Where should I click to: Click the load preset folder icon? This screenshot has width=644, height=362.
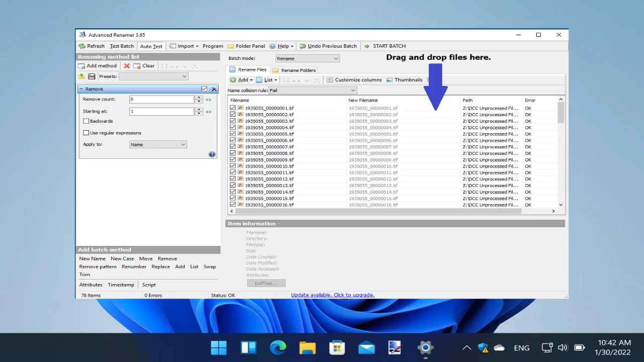pyautogui.click(x=82, y=76)
